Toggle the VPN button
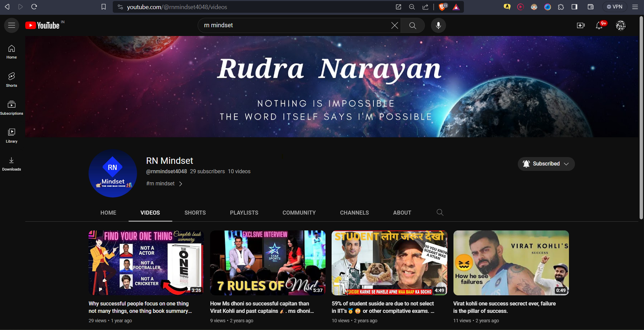Viewport: 644px width, 330px height. pos(614,7)
